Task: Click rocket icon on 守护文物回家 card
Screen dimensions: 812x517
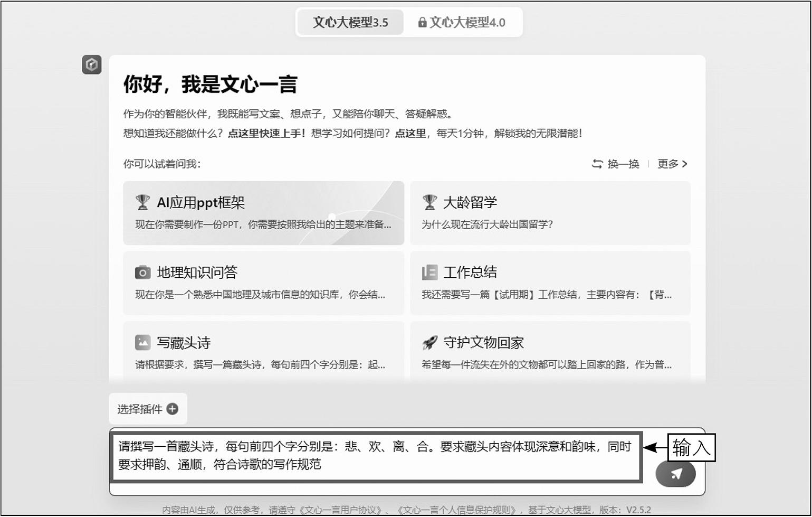Action: [429, 342]
